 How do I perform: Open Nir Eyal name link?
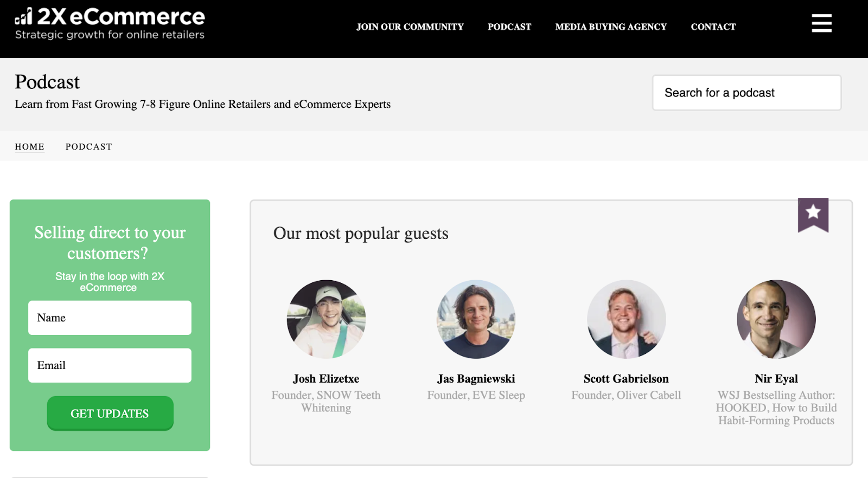[x=776, y=379]
